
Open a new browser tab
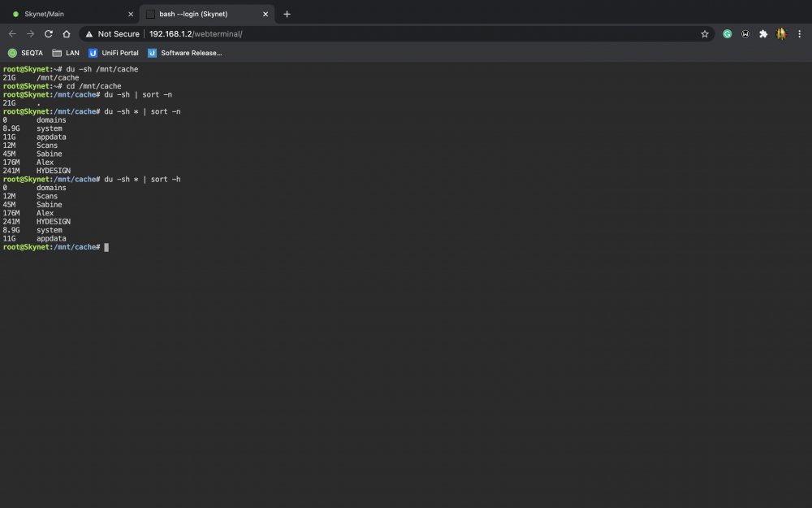287,14
